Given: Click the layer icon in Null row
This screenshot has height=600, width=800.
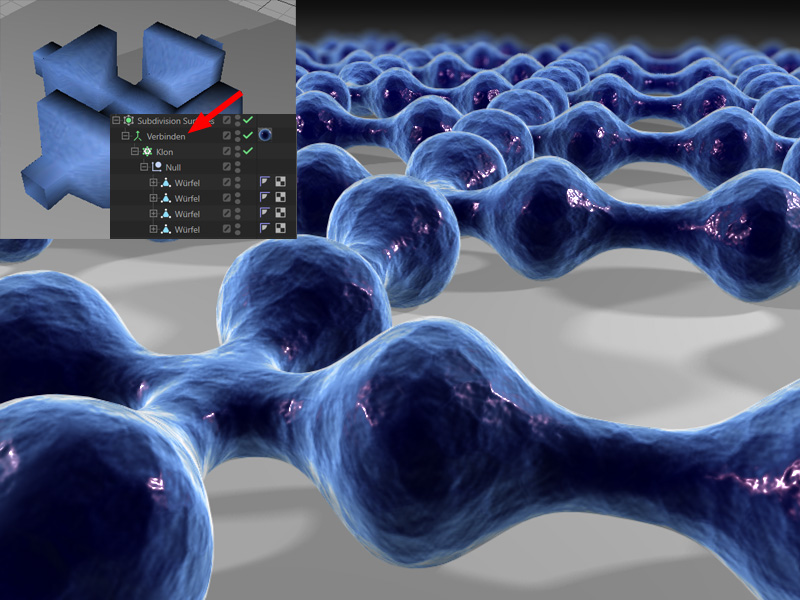Looking at the screenshot, I should [227, 167].
